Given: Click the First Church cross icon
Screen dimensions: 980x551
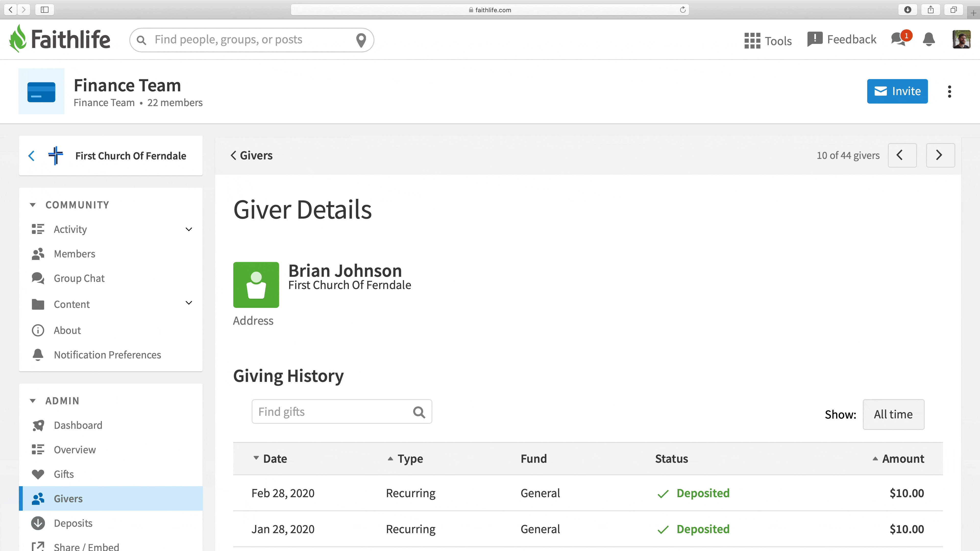Looking at the screenshot, I should 56,156.
